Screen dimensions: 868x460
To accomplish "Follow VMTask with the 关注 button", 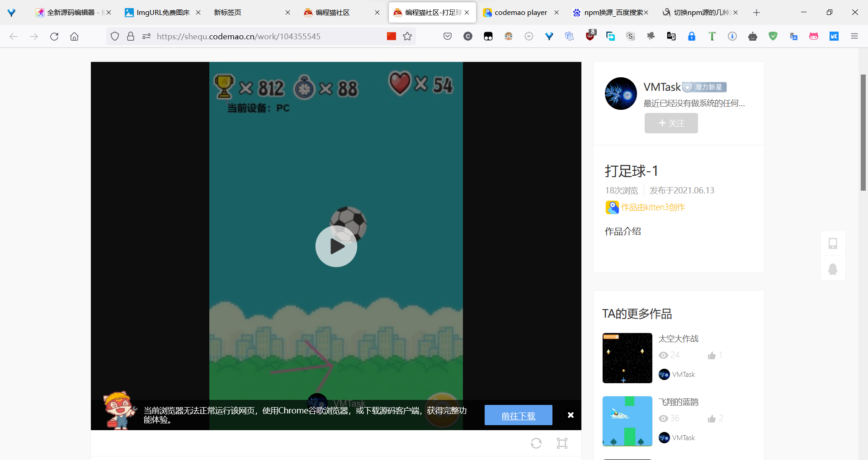I will [671, 123].
